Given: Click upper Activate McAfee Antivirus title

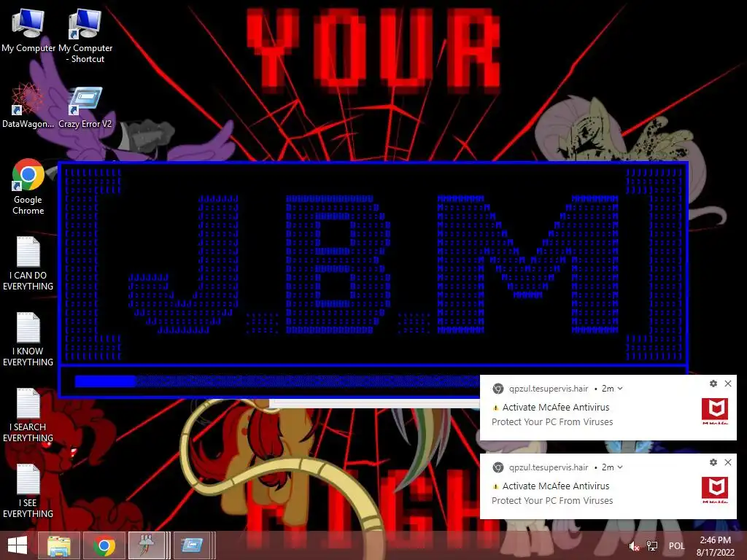Looking at the screenshot, I should pos(555,407).
